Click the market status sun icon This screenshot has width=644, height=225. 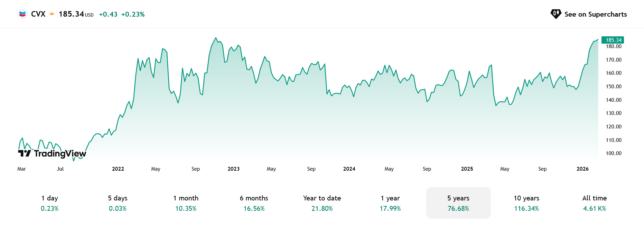click(52, 14)
